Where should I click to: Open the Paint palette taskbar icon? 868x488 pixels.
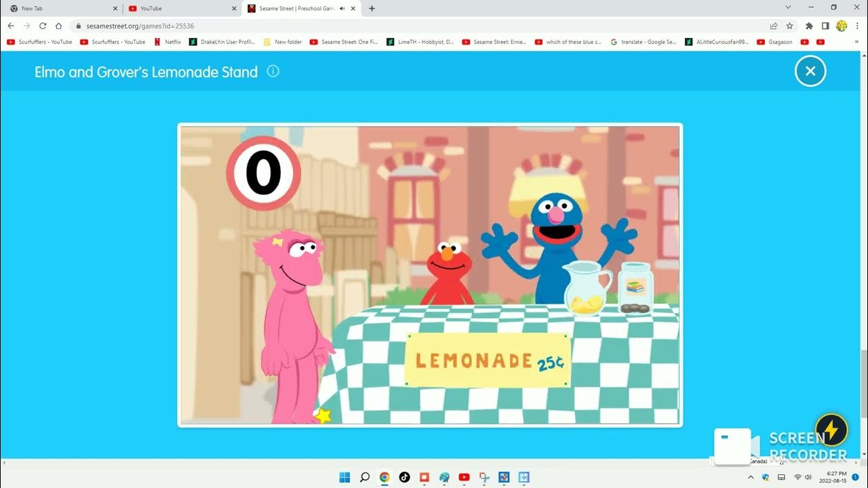click(x=444, y=477)
